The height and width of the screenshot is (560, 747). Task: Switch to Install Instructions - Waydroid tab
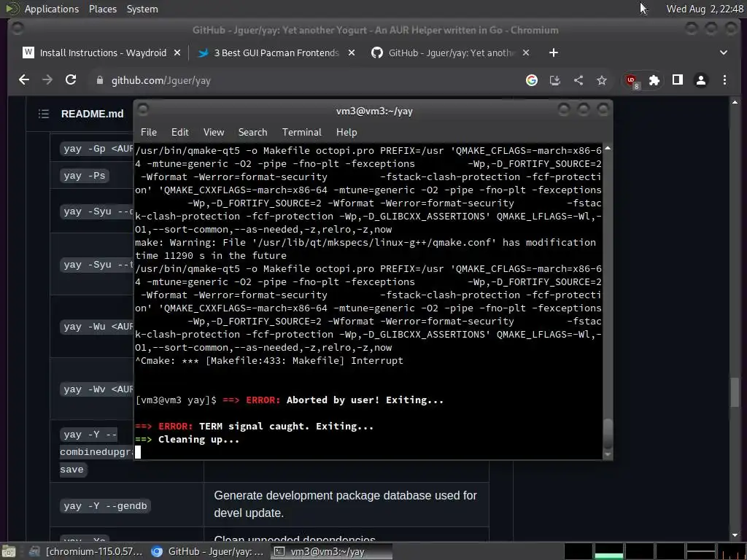tap(102, 52)
